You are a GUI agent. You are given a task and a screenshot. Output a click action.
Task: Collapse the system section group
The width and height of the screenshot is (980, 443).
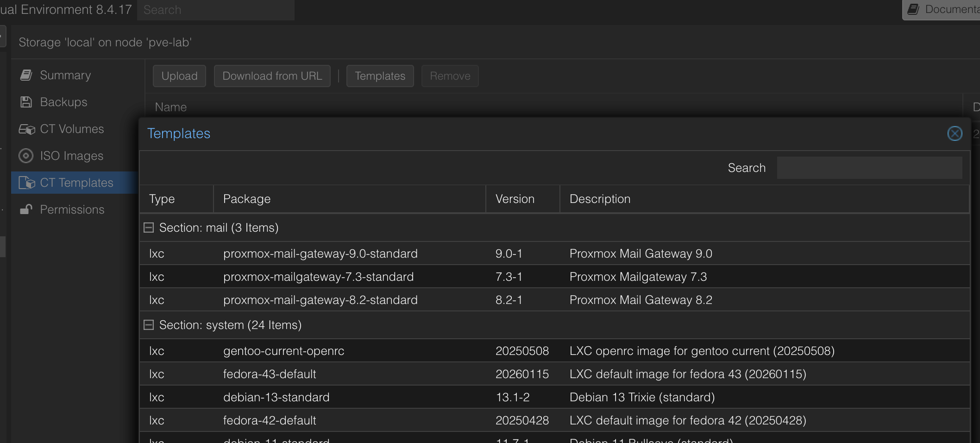pyautogui.click(x=149, y=325)
